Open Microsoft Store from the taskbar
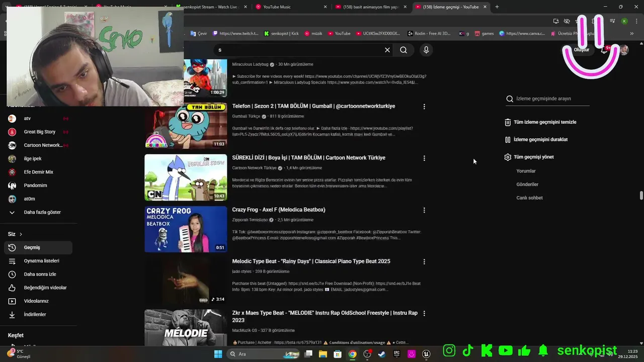644x362 pixels. [338, 354]
